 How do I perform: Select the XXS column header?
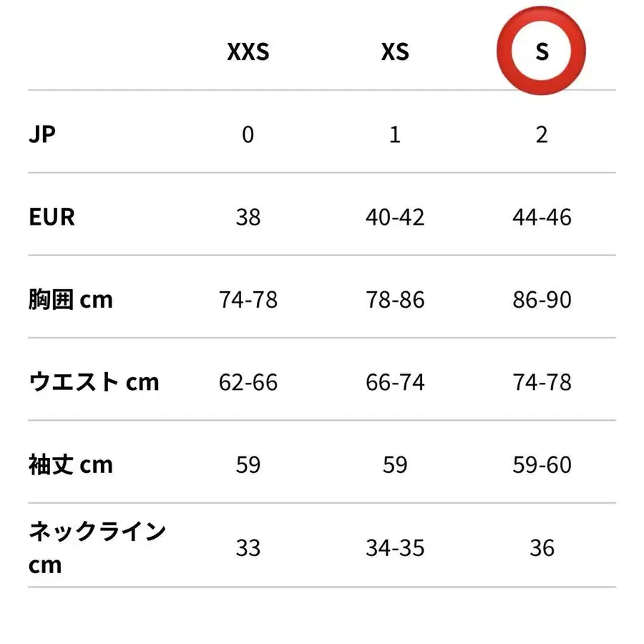click(x=248, y=52)
